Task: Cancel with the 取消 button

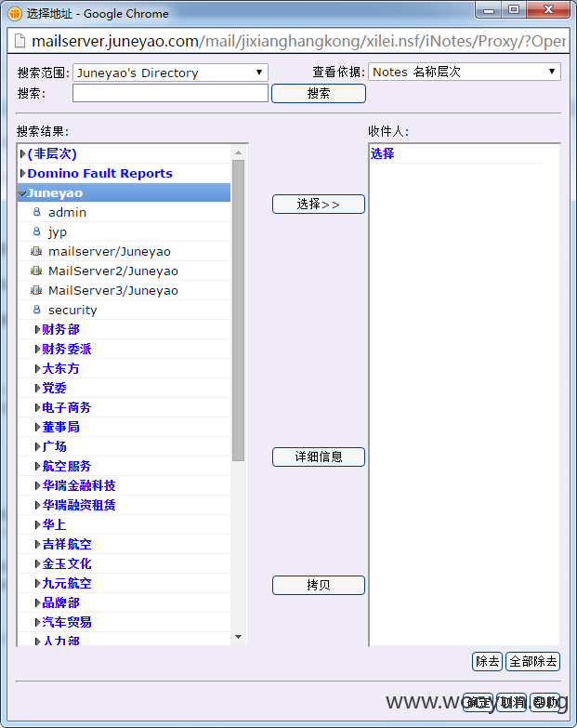Action: pyautogui.click(x=512, y=703)
